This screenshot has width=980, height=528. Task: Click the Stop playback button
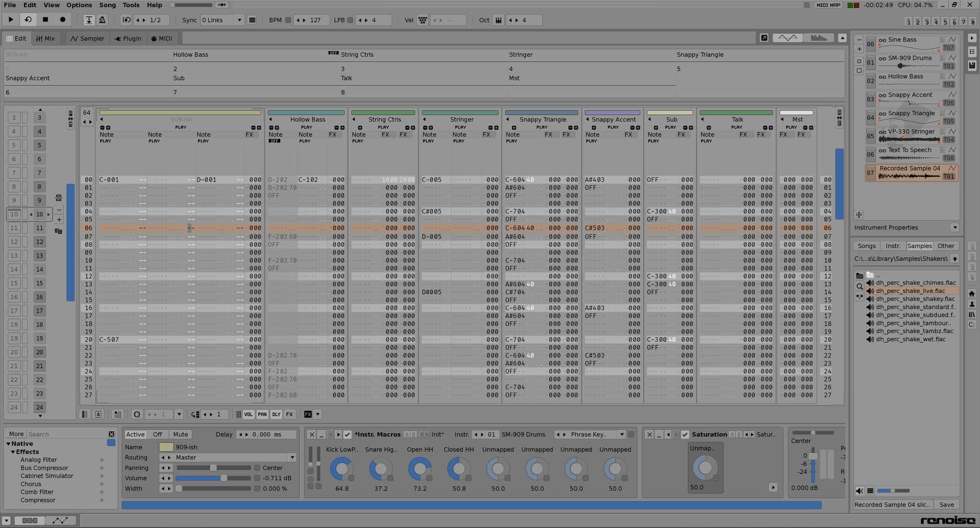coord(45,20)
